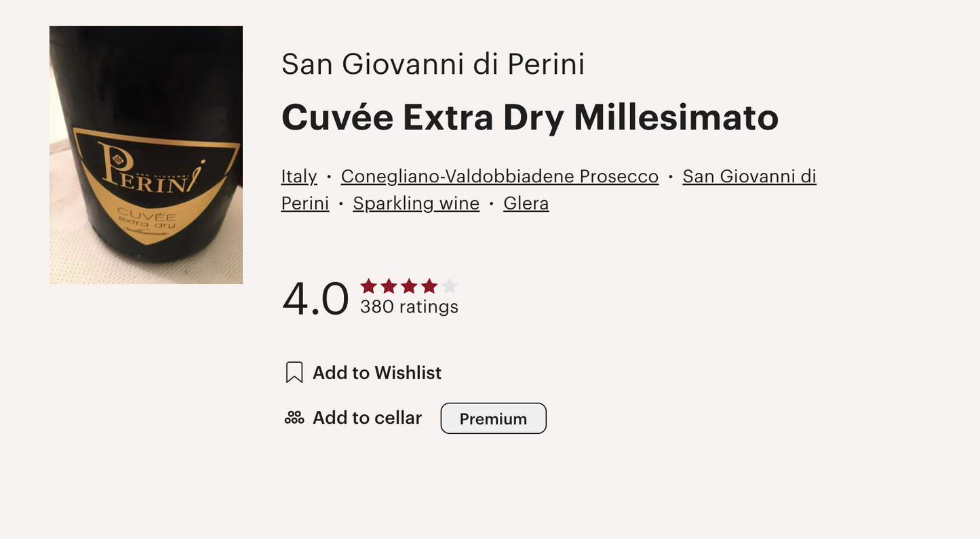Click the Add to cellar label
The height and width of the screenshot is (539, 980).
(367, 418)
